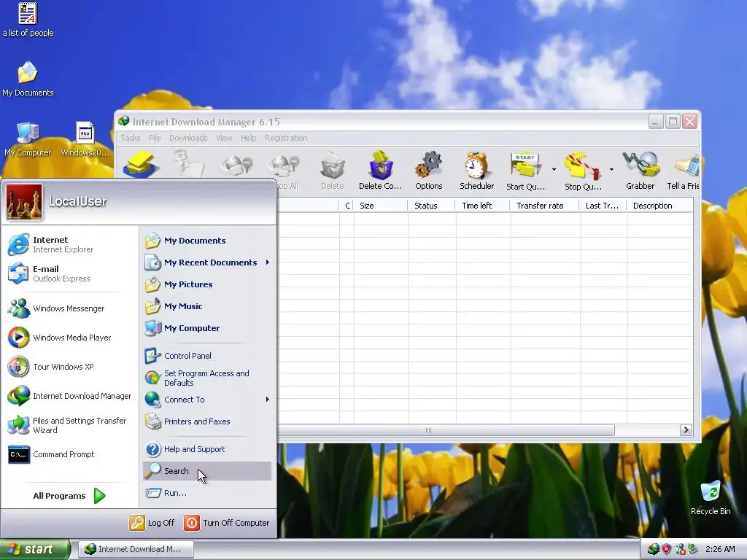This screenshot has height=560, width=747.
Task: Click the Windows start button
Action: (35, 549)
